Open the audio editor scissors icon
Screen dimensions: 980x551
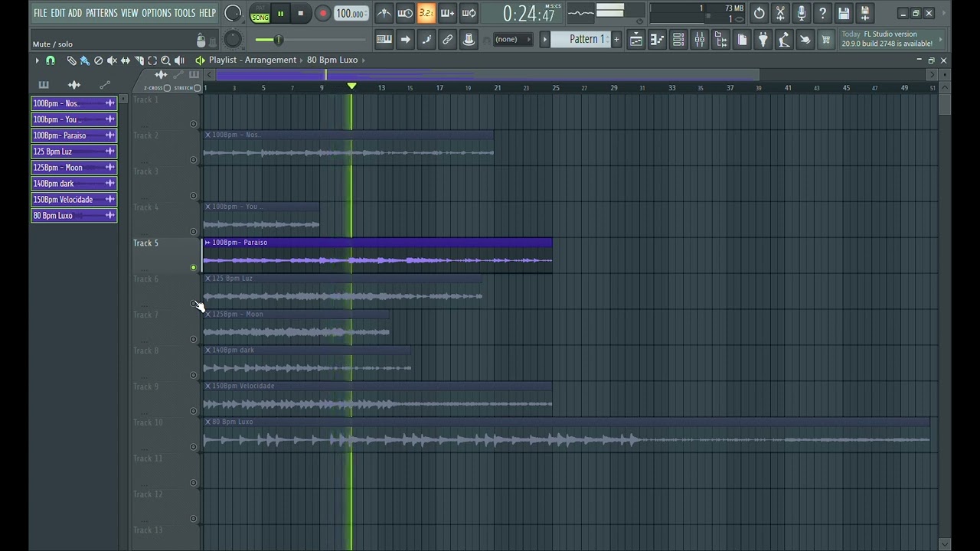pos(780,13)
